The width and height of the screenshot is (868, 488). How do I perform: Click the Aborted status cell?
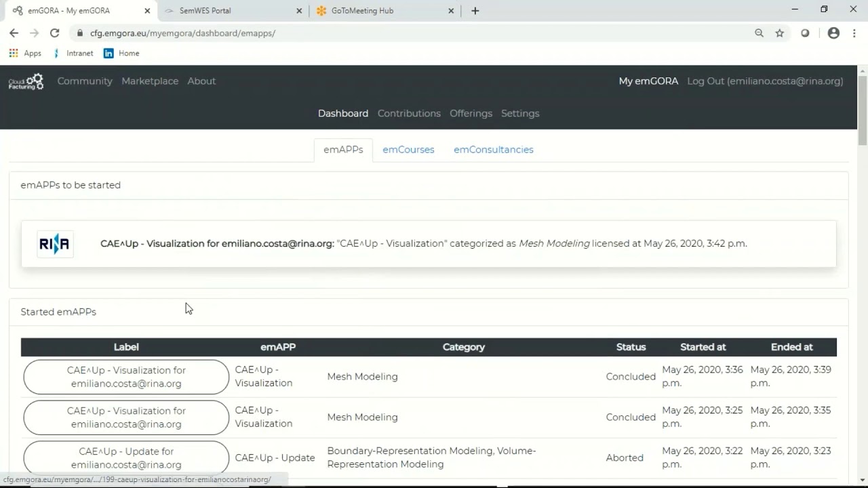[x=625, y=457]
